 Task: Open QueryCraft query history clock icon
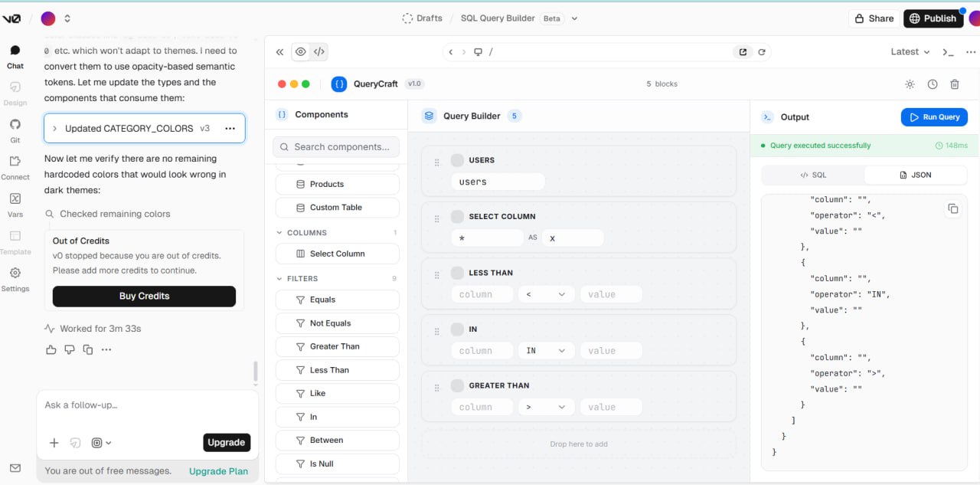point(933,84)
